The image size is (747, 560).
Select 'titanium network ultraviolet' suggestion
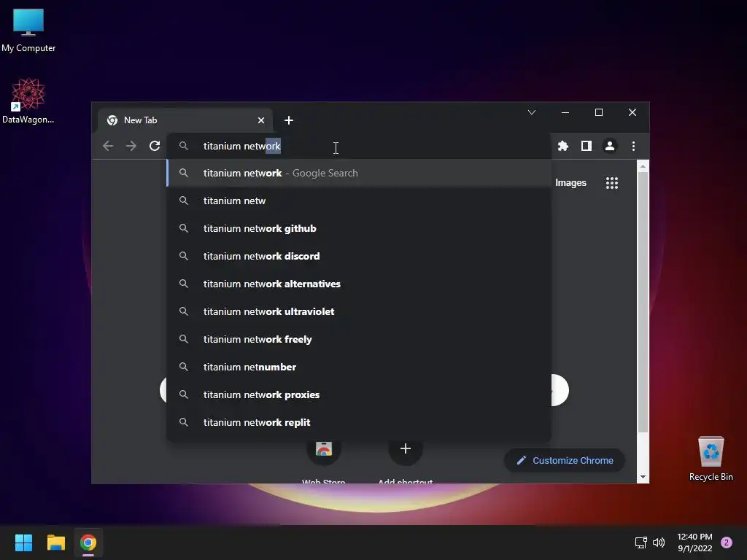[359, 311]
